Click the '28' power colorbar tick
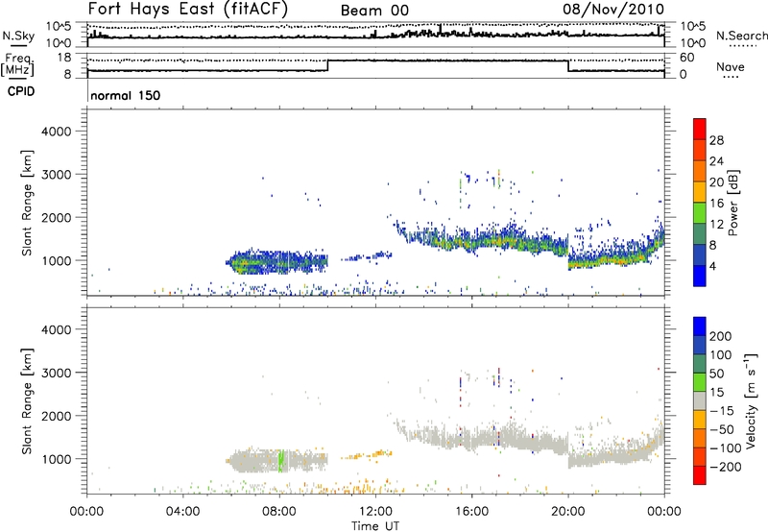 716,140
